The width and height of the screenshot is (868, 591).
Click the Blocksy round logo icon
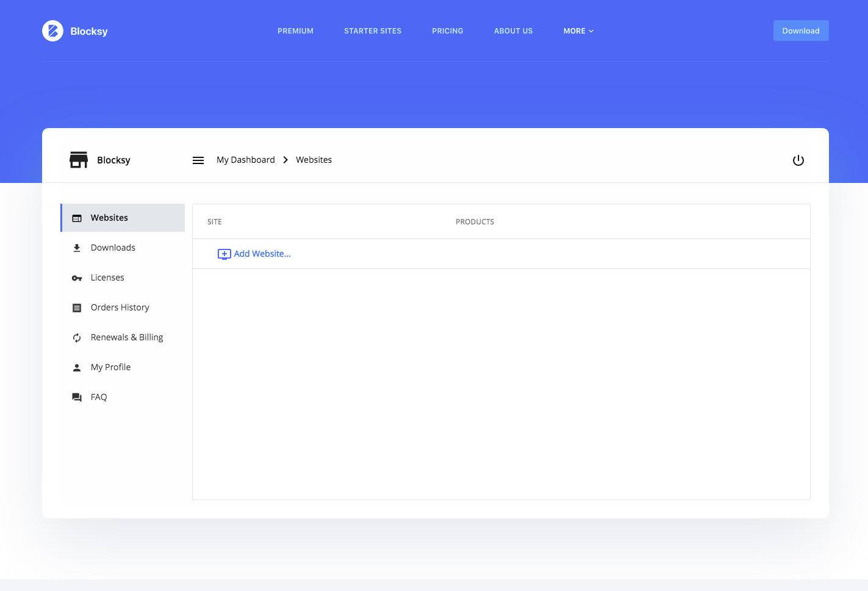point(52,30)
